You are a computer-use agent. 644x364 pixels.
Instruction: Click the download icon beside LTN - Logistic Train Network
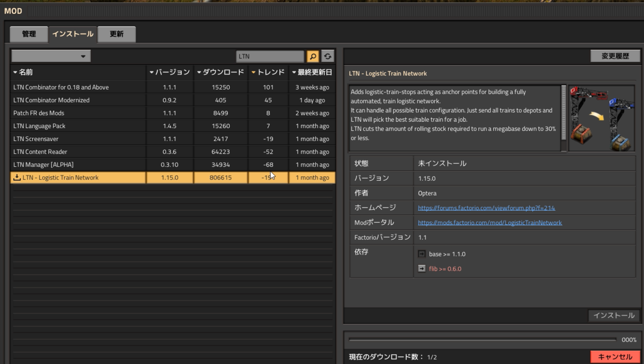(x=17, y=177)
